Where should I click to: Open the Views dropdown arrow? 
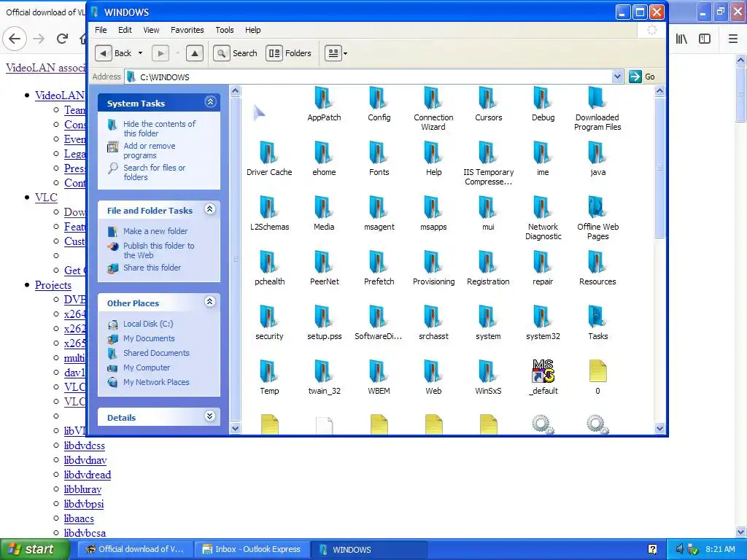tap(345, 54)
